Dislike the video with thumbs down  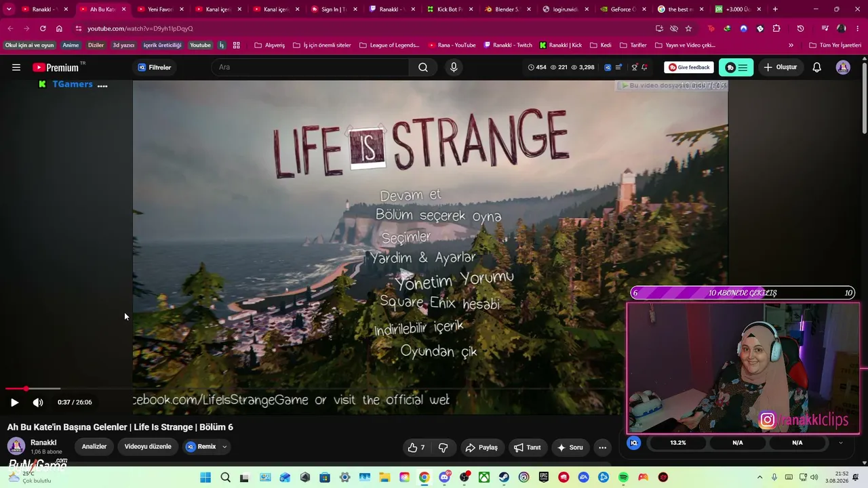pos(443,447)
